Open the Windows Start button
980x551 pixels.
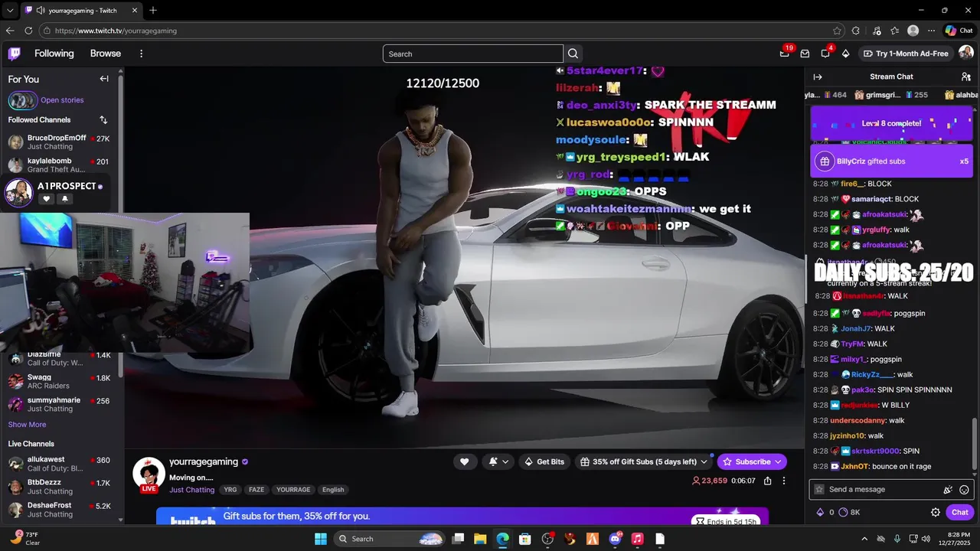pyautogui.click(x=321, y=539)
